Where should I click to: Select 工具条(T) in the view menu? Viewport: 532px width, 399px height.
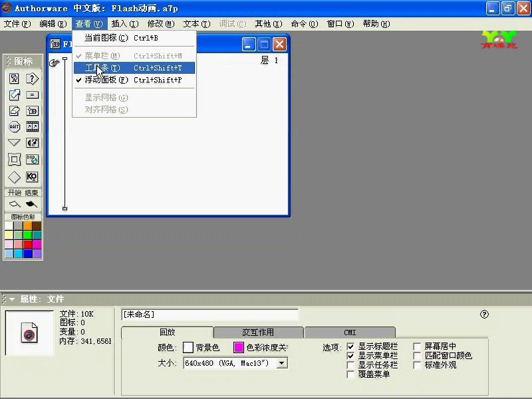click(134, 68)
